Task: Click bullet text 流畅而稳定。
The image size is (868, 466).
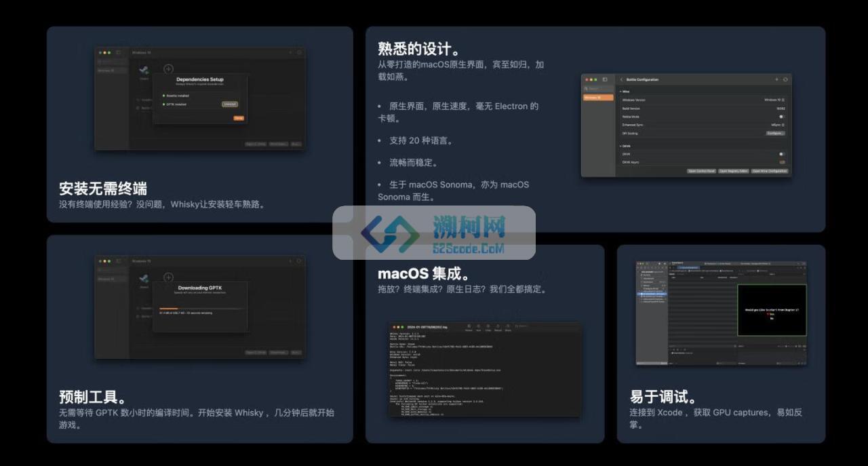Action: [x=413, y=163]
